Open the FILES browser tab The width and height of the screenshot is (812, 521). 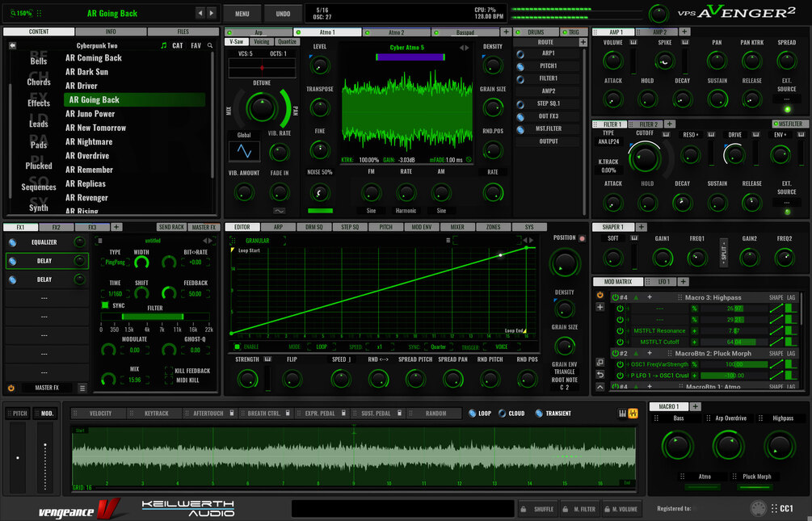pyautogui.click(x=183, y=32)
